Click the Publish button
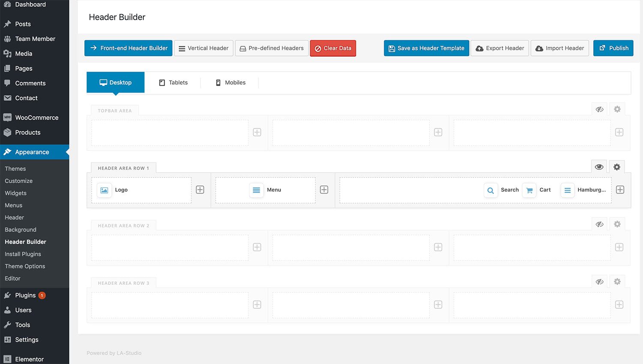 613,48
